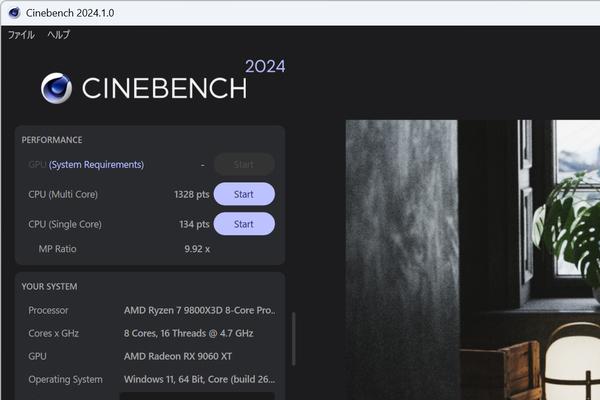Click the 2024 text above the wordmark
Screen dimensions: 600x400
click(265, 67)
